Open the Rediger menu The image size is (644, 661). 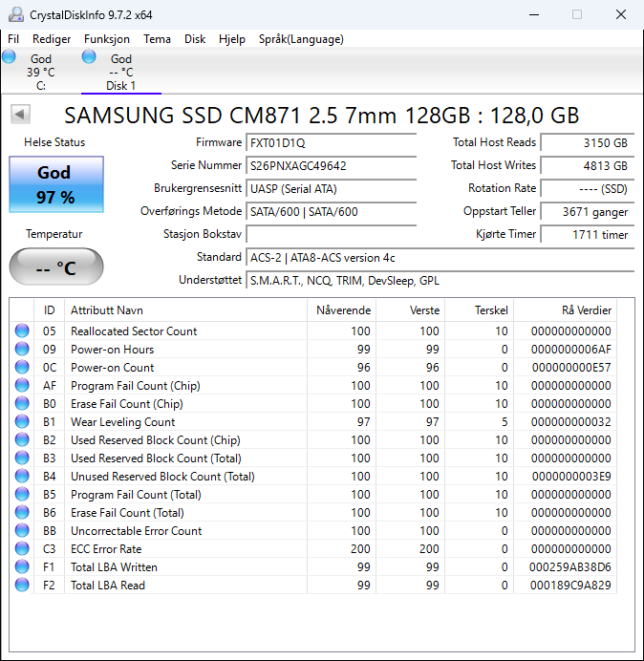pos(52,39)
